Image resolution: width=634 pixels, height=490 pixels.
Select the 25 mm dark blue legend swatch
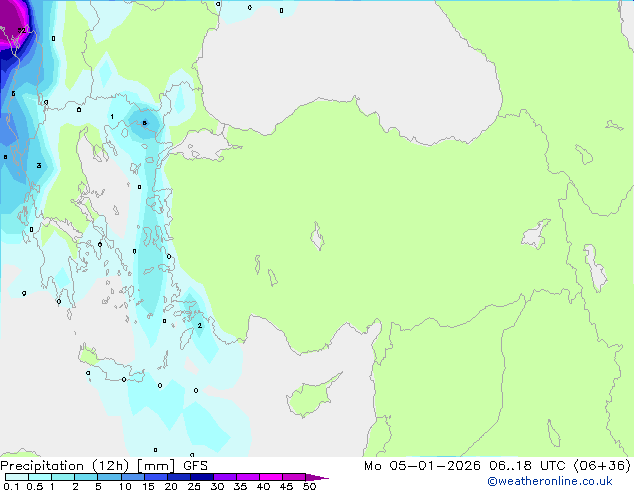coord(202,477)
